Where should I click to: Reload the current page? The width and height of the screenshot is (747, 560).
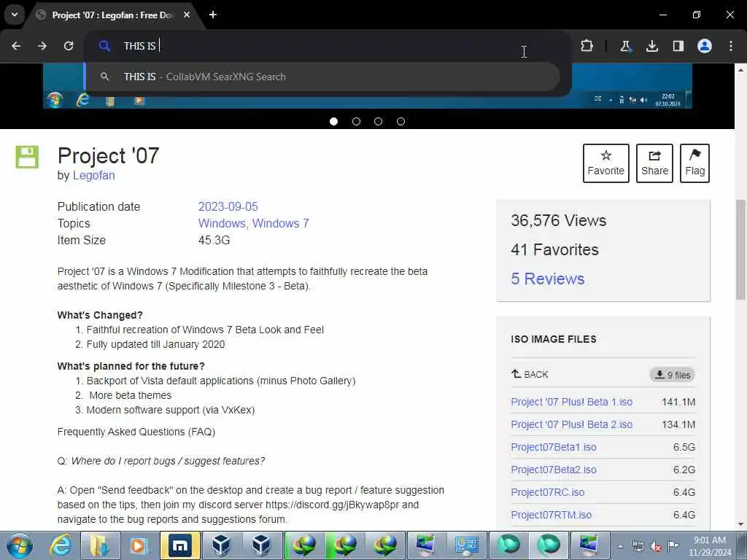tap(69, 46)
